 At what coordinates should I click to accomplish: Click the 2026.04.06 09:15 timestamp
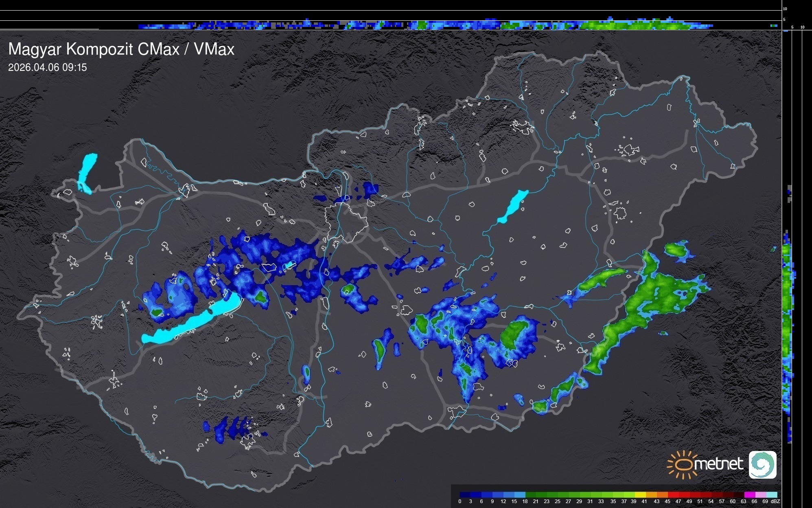[48, 68]
